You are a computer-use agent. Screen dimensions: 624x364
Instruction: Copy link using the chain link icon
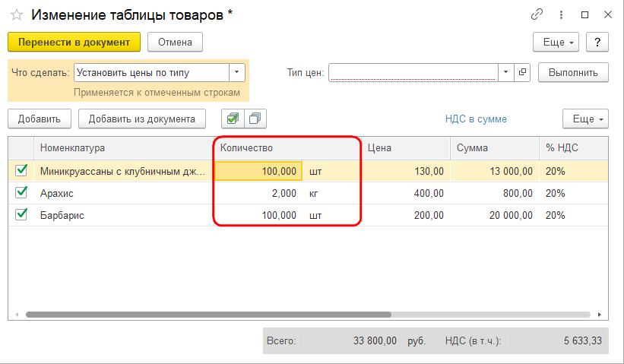click(537, 14)
